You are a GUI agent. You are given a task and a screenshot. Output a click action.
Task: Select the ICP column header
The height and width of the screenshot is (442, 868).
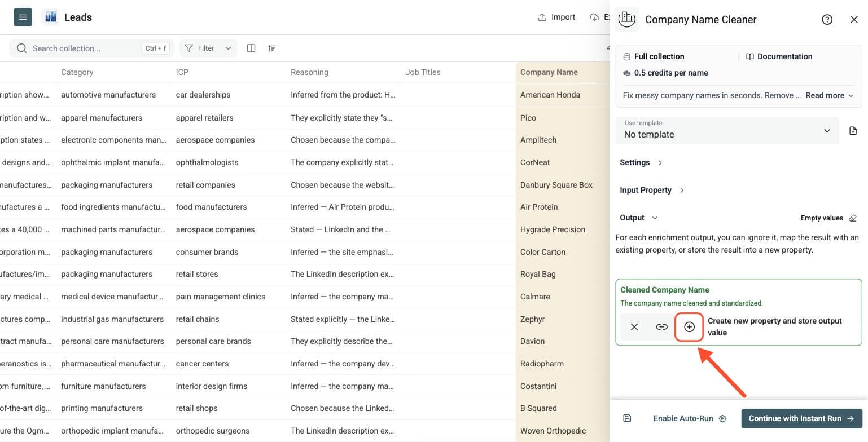(x=182, y=73)
